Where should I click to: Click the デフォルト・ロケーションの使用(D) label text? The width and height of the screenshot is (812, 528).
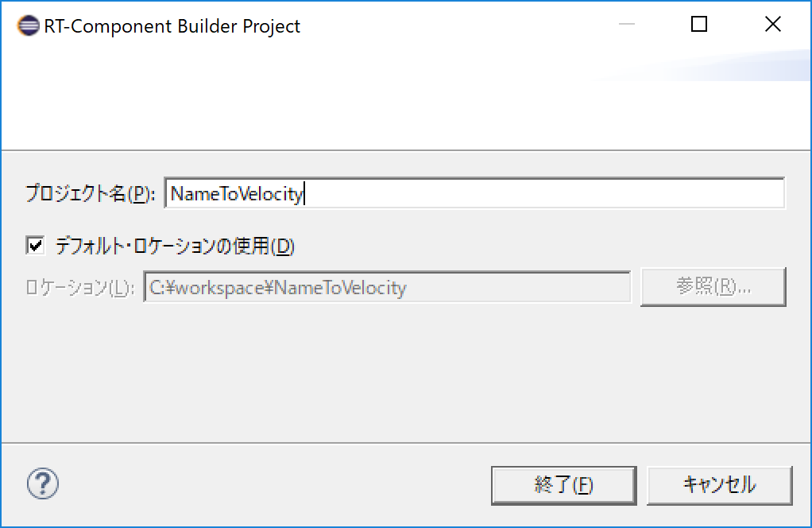pos(175,246)
